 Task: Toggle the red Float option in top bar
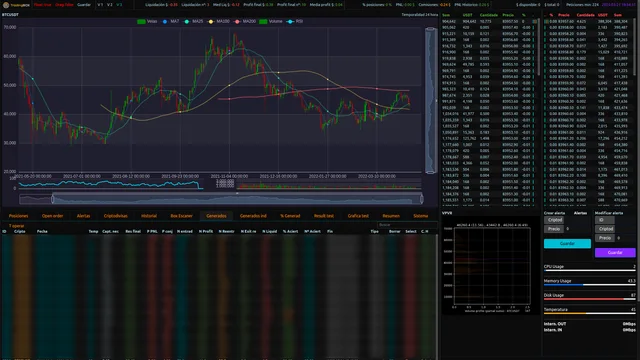[x=42, y=5]
